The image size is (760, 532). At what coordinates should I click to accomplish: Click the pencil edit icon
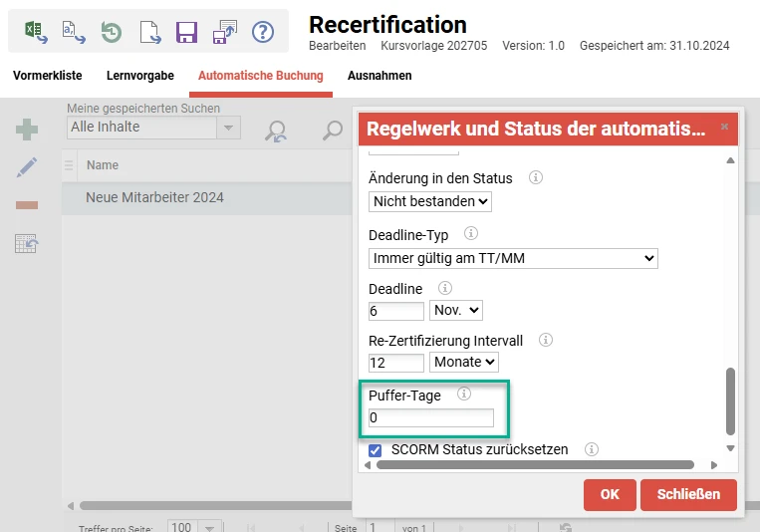[x=27, y=167]
